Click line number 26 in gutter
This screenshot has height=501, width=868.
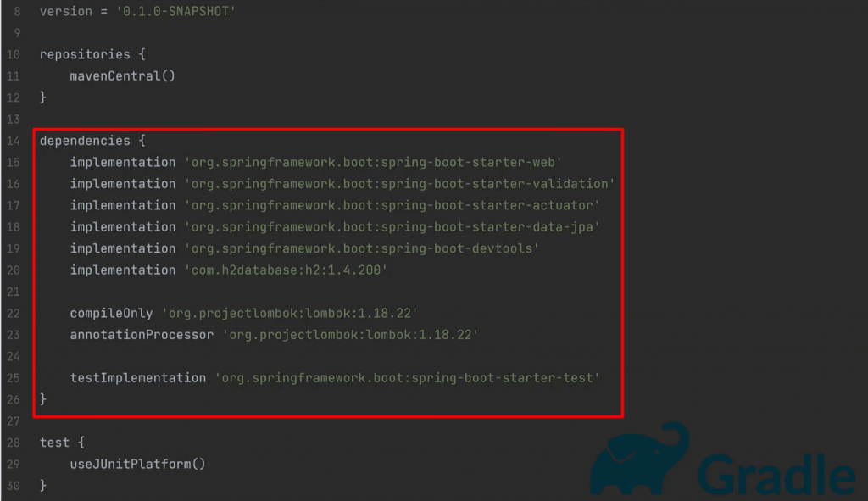(13, 399)
